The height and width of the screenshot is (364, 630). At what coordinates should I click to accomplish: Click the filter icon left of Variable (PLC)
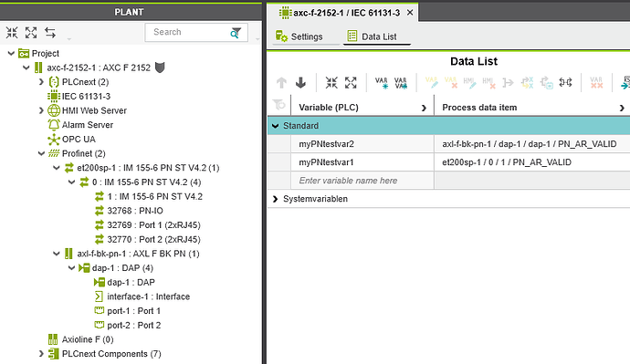tap(278, 105)
